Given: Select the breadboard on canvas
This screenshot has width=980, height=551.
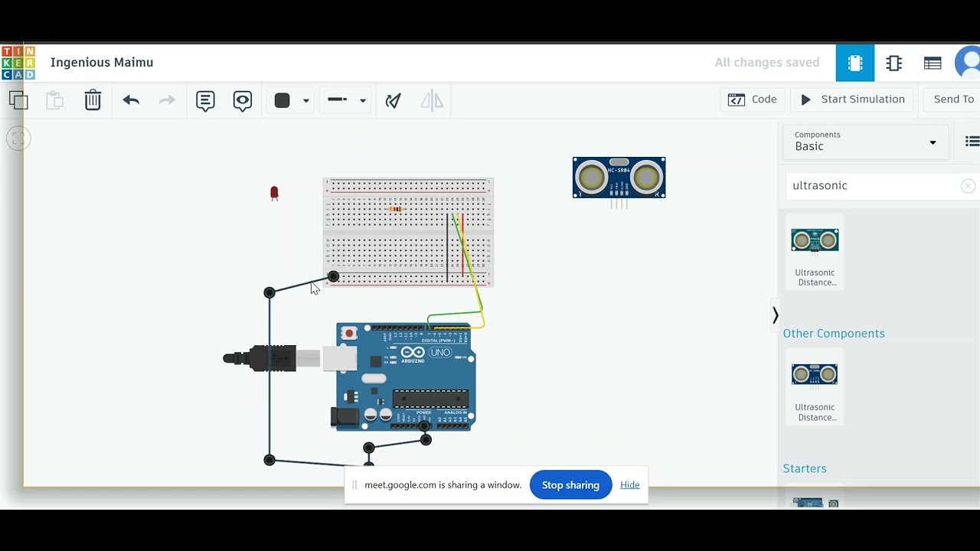Looking at the screenshot, I should pyautogui.click(x=408, y=232).
